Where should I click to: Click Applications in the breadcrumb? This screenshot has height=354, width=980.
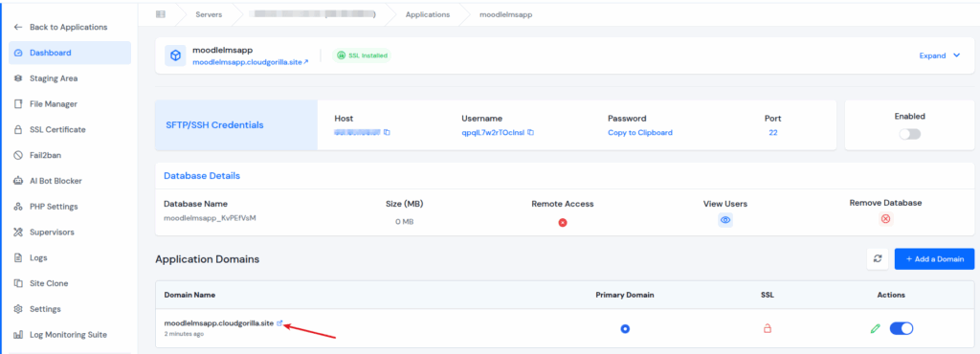pyautogui.click(x=428, y=14)
